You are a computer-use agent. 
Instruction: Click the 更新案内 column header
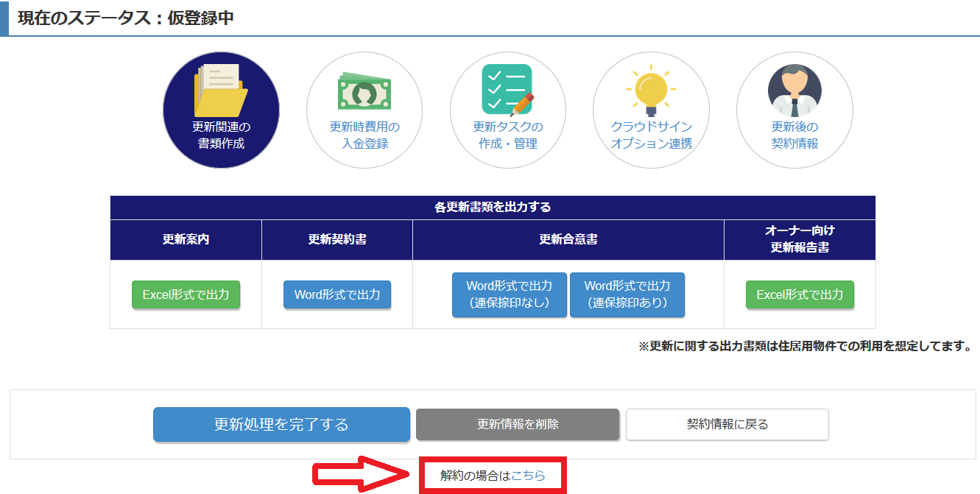tap(186, 239)
